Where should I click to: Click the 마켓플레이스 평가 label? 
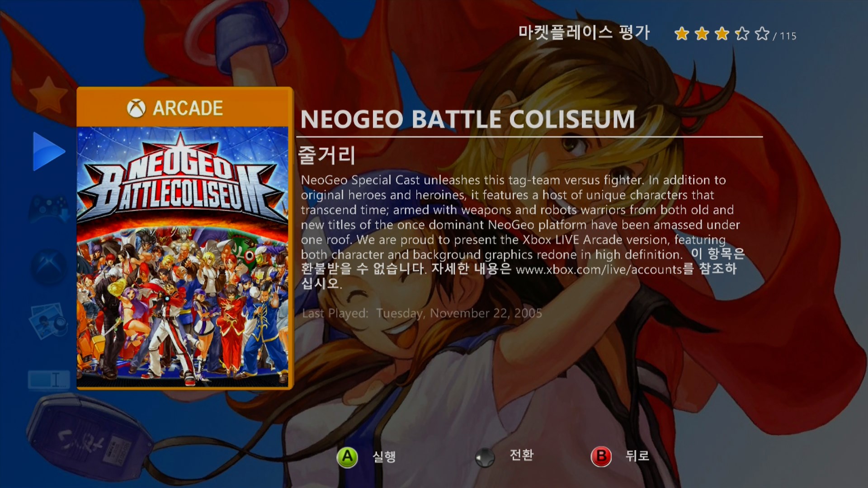(x=584, y=33)
